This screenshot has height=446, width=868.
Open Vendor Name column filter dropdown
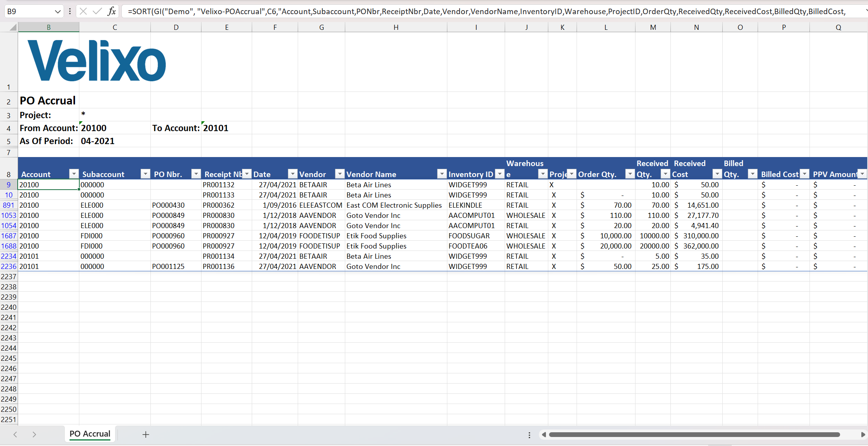pos(442,174)
